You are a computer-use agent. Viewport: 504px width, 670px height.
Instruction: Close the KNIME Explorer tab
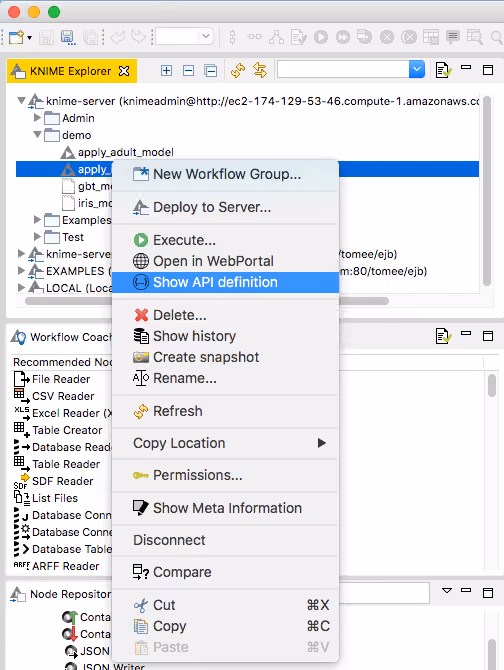pos(124,71)
